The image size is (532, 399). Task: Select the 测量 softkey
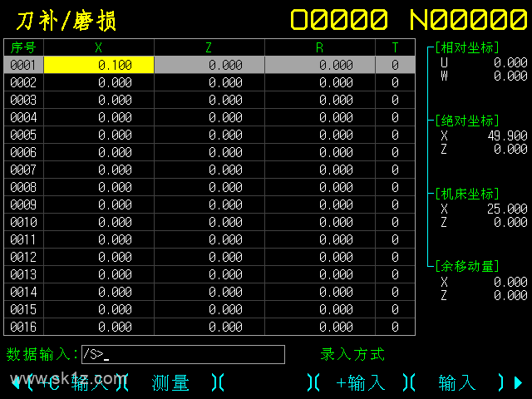[170, 382]
